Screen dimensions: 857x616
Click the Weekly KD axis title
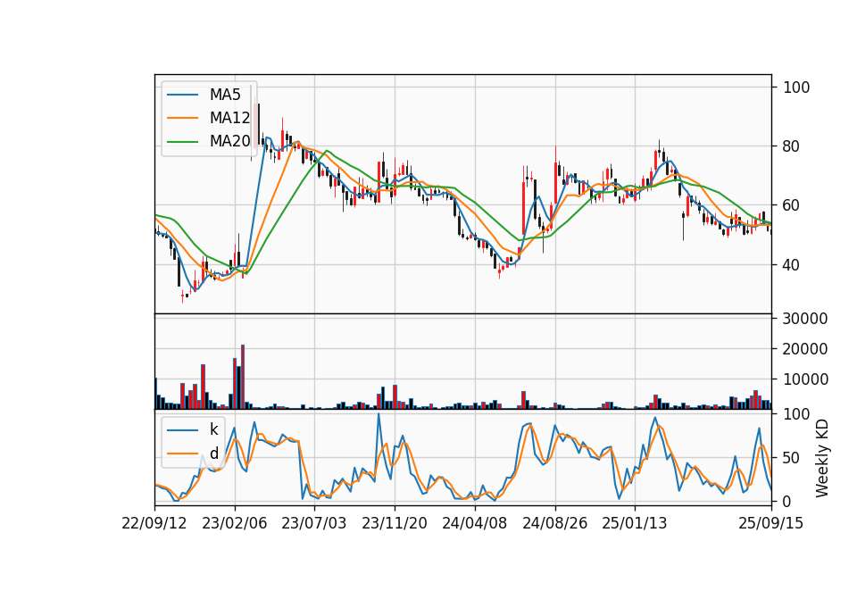(822, 459)
